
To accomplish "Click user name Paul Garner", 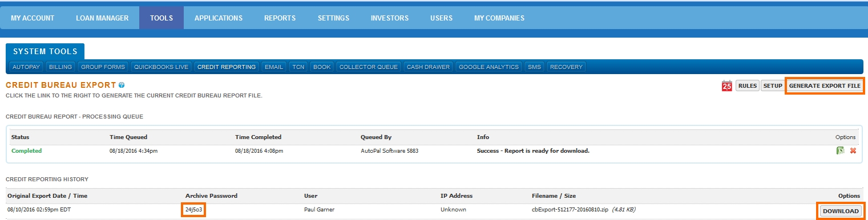I will pyautogui.click(x=319, y=210).
